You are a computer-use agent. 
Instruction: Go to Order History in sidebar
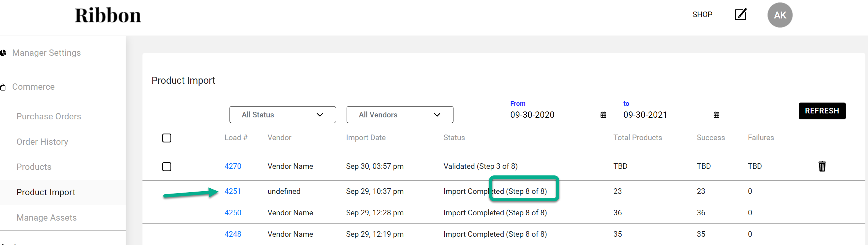(43, 142)
